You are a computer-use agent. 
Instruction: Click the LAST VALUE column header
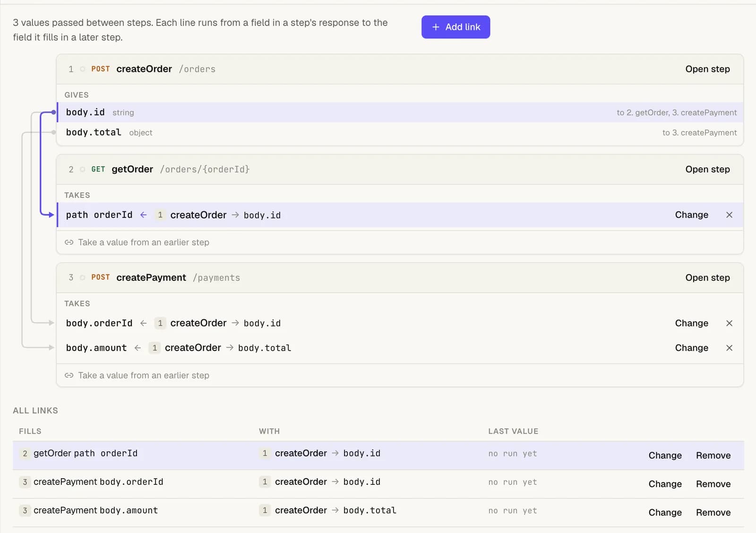tap(513, 431)
